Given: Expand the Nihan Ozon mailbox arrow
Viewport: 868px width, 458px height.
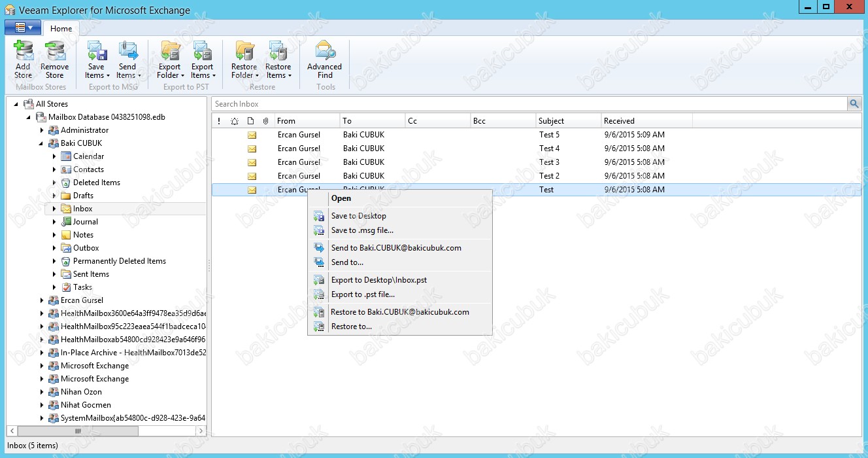Looking at the screenshot, I should click(42, 392).
